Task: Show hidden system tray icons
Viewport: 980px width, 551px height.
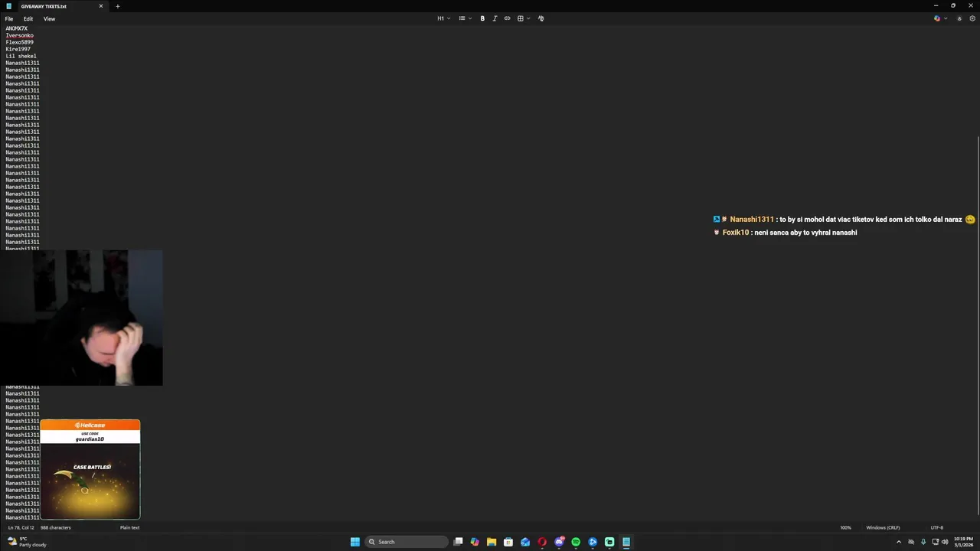Action: [899, 542]
